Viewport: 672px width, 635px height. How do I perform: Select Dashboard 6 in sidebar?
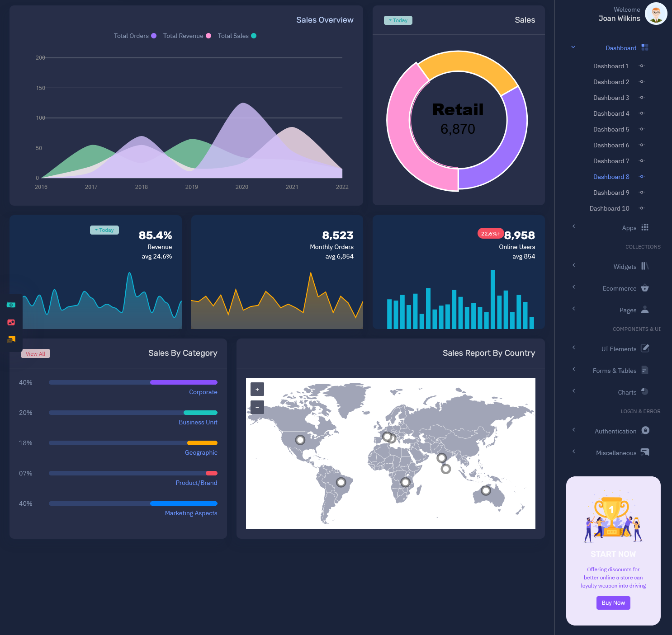pyautogui.click(x=611, y=145)
